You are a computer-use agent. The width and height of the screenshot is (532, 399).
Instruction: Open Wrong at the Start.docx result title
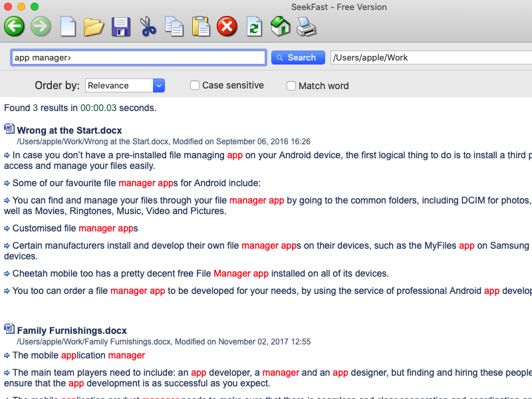click(x=69, y=130)
